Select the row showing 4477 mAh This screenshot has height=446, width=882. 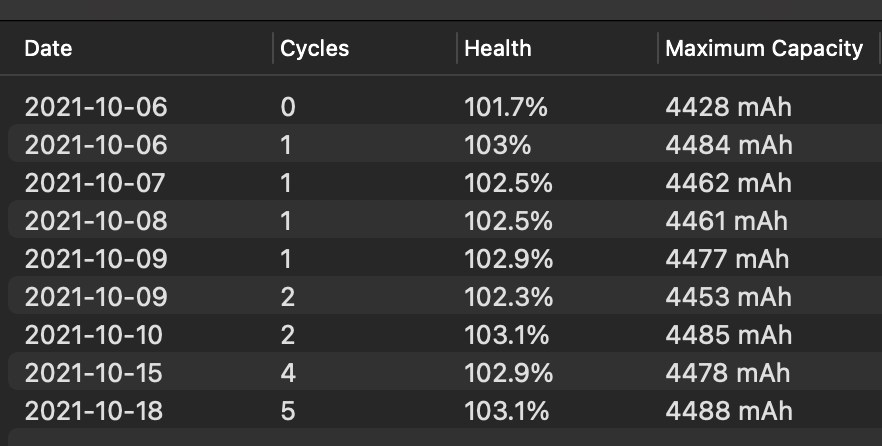(728, 259)
